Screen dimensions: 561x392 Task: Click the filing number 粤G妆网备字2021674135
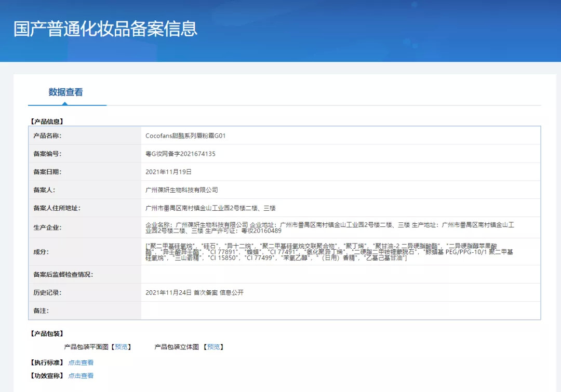180,154
